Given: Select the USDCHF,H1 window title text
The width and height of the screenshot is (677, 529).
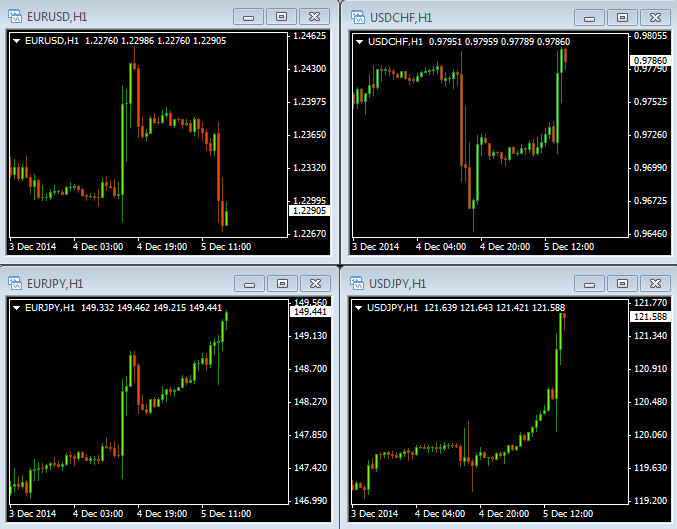Looking at the screenshot, I should (401, 18).
